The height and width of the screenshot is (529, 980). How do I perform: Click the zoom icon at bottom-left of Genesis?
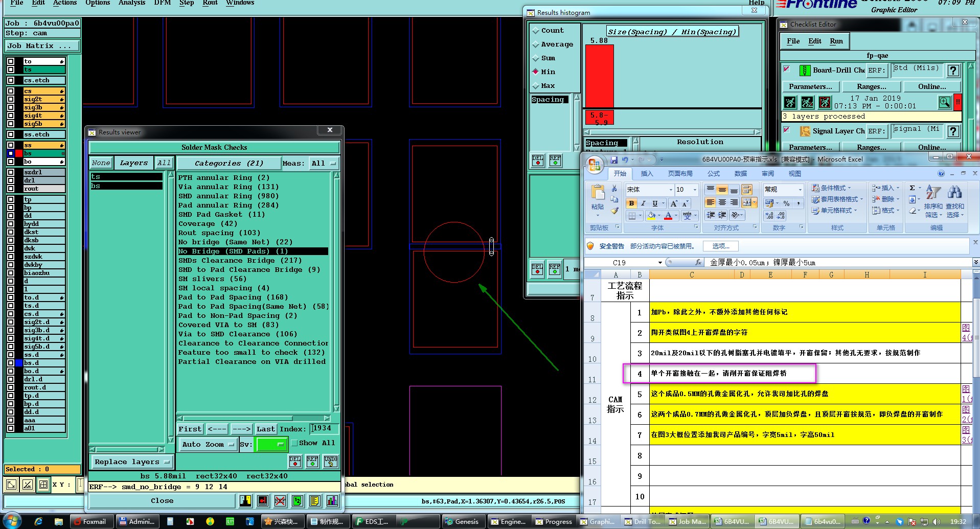[12, 484]
